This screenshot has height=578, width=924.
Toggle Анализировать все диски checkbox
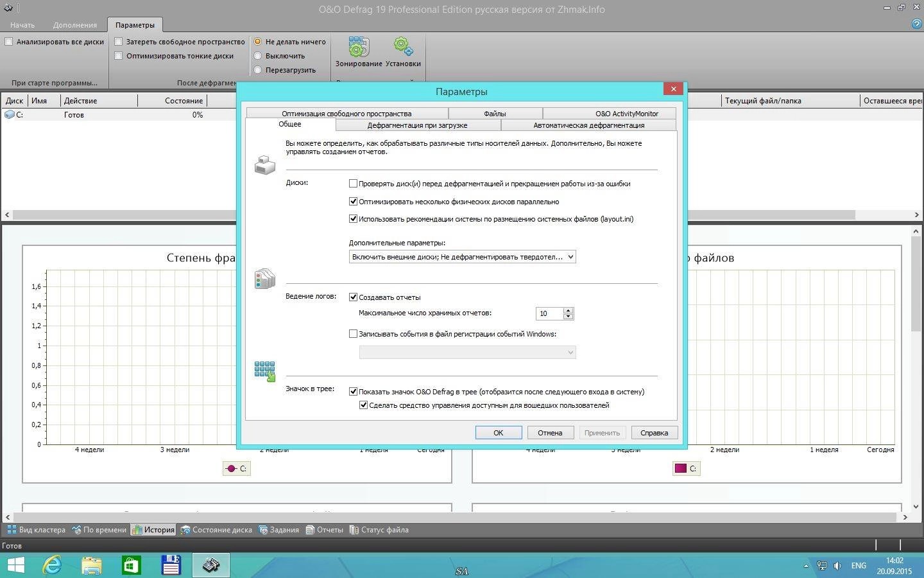click(x=9, y=42)
